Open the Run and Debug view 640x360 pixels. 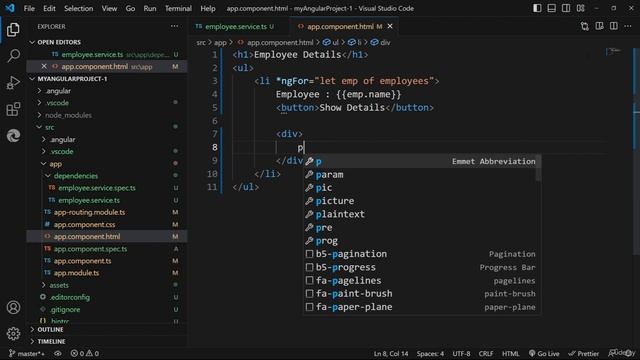tap(13, 83)
